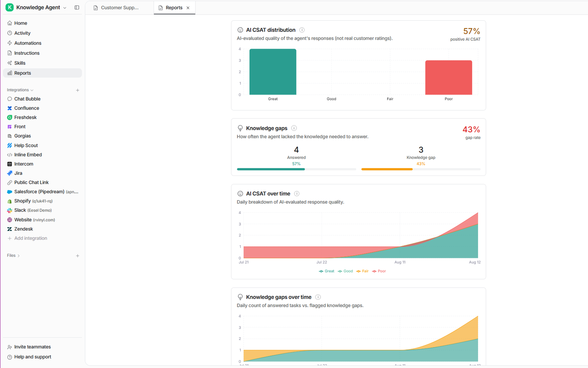Image resolution: width=588 pixels, height=368 pixels.
Task: Toggle the Good series in chart legend
Action: (345, 271)
